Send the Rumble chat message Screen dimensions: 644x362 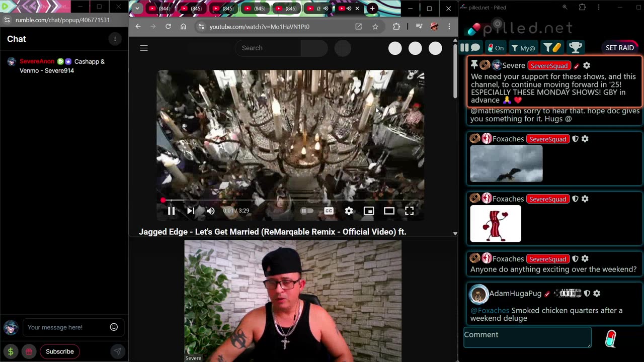(117, 351)
